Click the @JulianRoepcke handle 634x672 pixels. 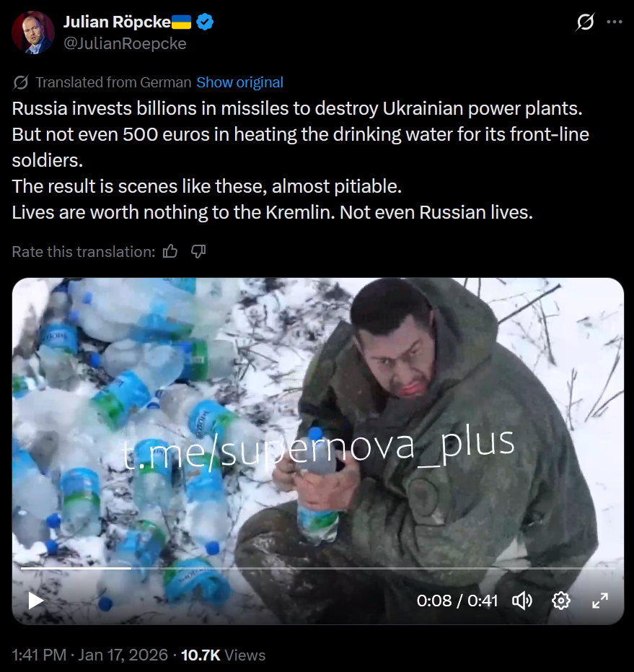pos(125,44)
